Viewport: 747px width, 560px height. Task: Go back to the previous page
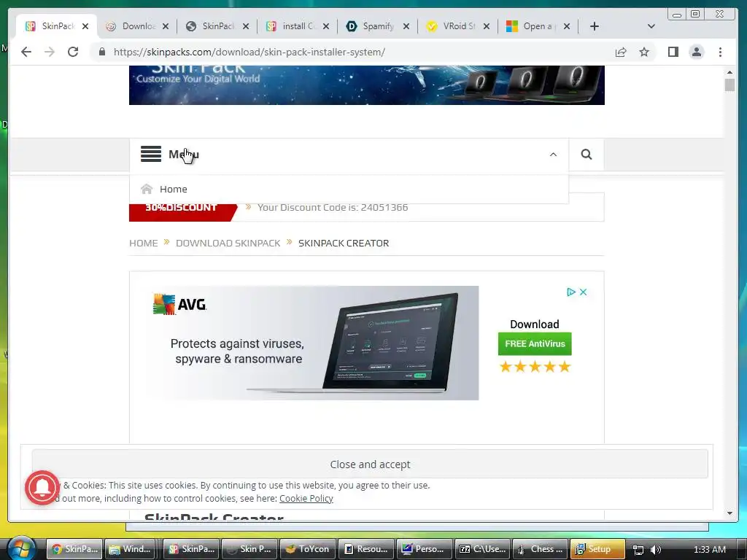pyautogui.click(x=26, y=52)
